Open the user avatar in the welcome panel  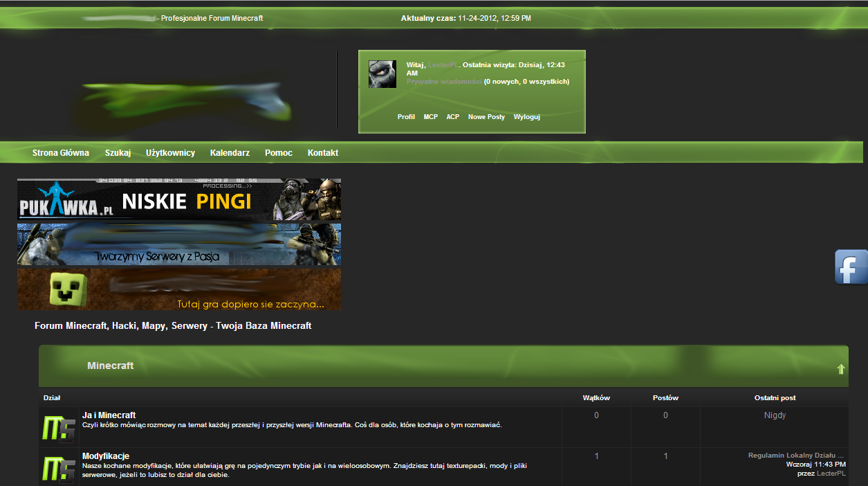pyautogui.click(x=382, y=74)
